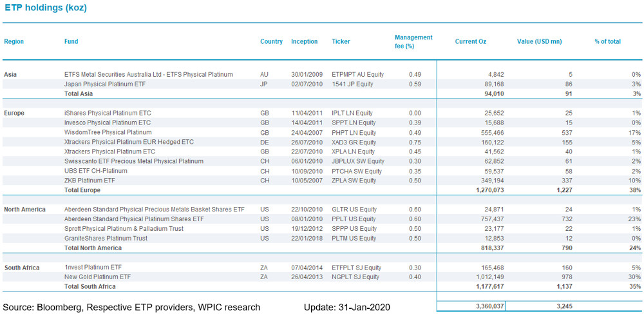Click ticker 'PTCHA SW Equity'
Viewport: 644px width, 314px height.
[x=357, y=171]
